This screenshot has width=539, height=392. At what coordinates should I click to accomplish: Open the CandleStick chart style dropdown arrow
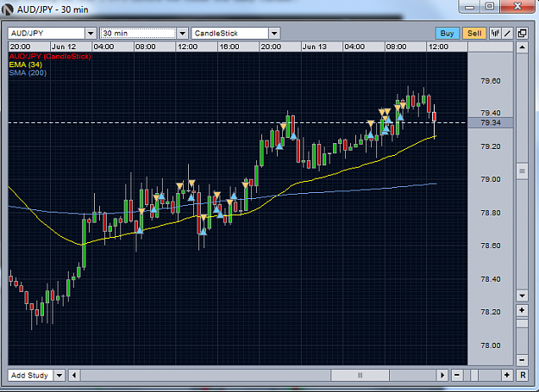pyautogui.click(x=274, y=34)
